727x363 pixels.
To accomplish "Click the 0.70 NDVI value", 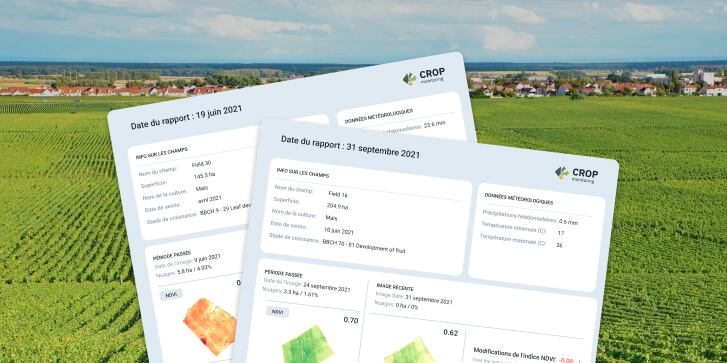I will 351,320.
